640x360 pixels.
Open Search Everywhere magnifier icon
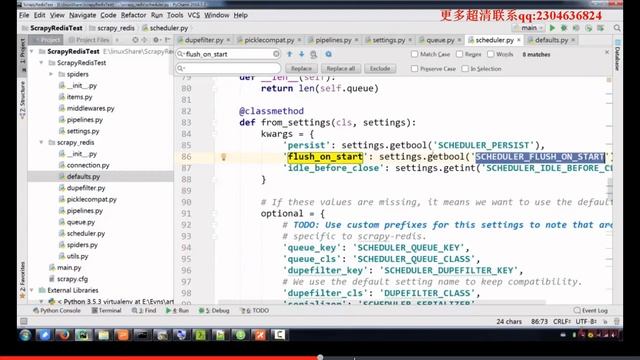[x=617, y=28]
